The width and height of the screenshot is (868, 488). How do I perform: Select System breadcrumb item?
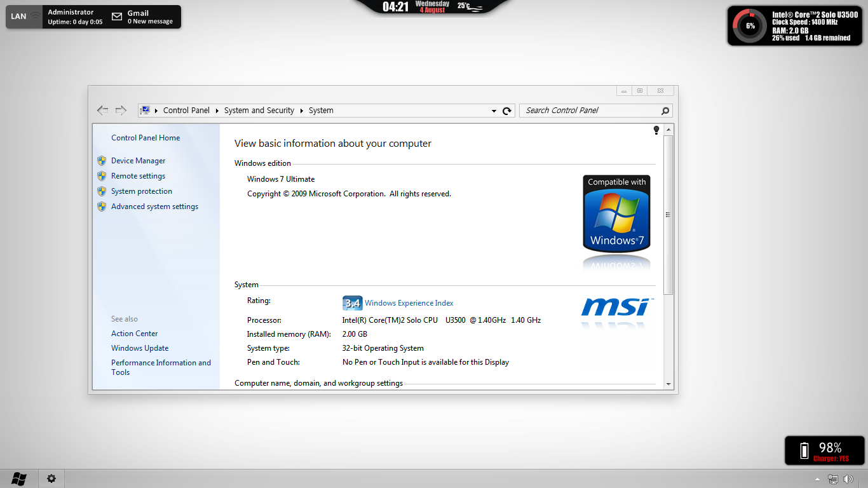point(321,111)
